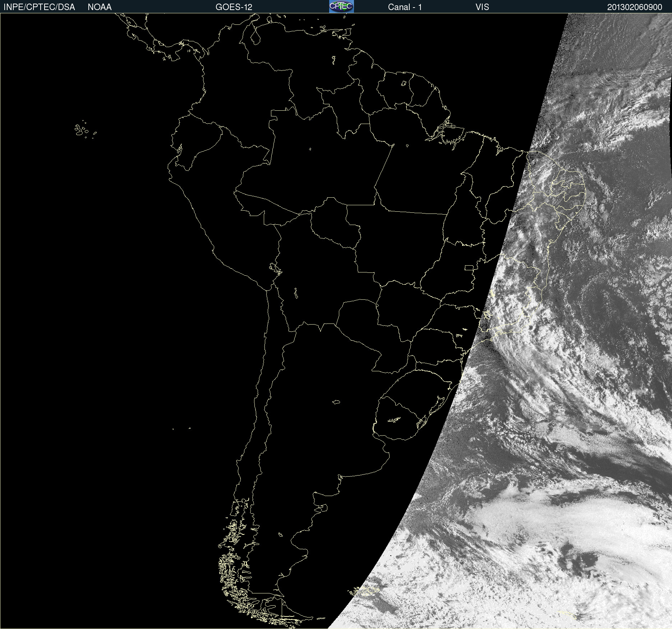The image size is (672, 629).
Task: Click the CPTEC logo in the header
Action: pos(341,6)
